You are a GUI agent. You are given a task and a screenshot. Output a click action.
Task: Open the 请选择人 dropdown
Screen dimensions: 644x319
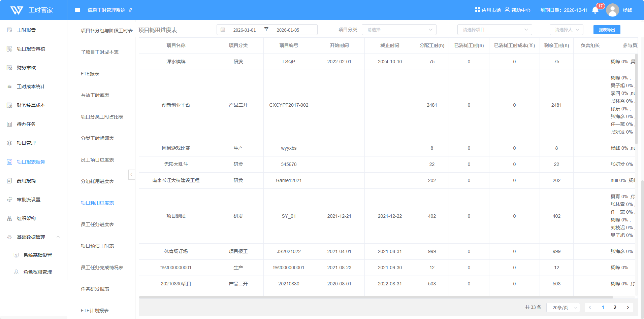click(566, 30)
